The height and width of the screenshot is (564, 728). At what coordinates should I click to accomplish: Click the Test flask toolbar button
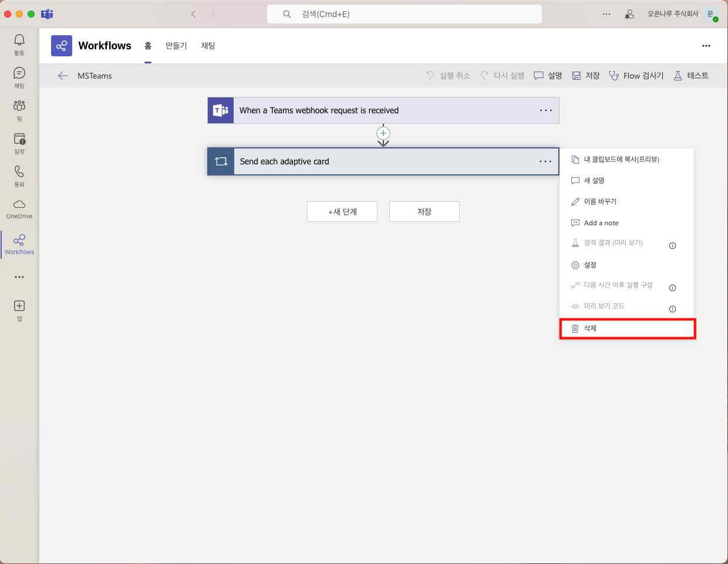point(691,76)
